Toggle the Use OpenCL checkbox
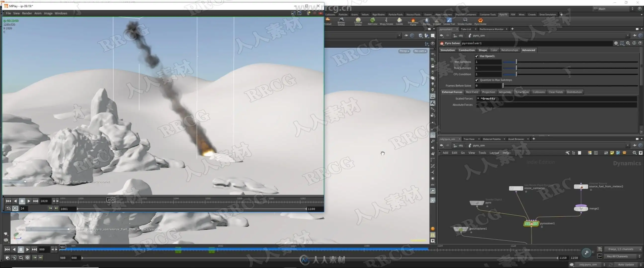 coord(477,56)
